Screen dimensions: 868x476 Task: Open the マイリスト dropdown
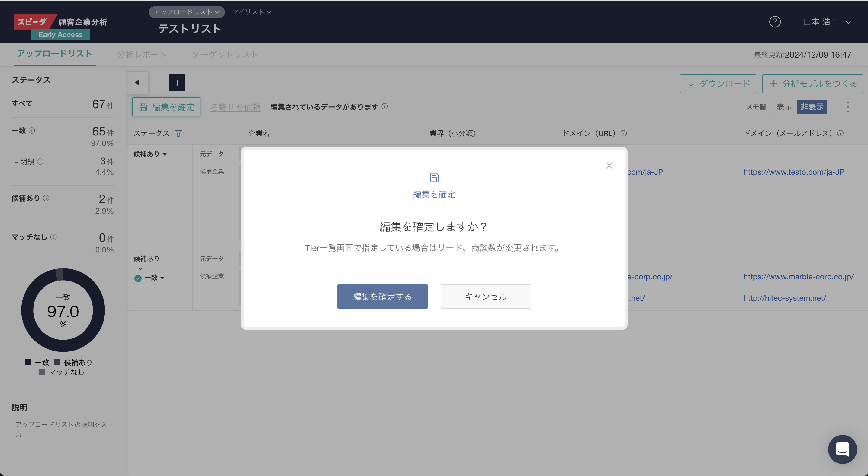pos(252,12)
